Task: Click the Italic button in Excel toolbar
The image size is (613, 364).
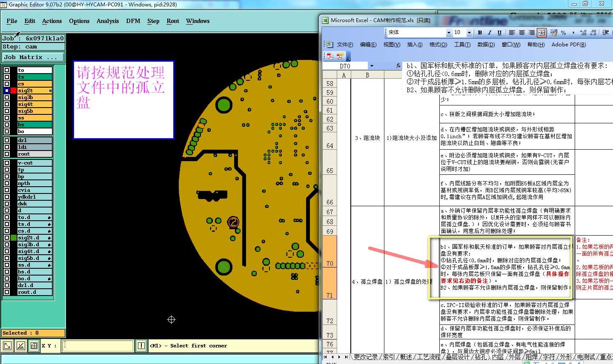Action: [x=490, y=33]
